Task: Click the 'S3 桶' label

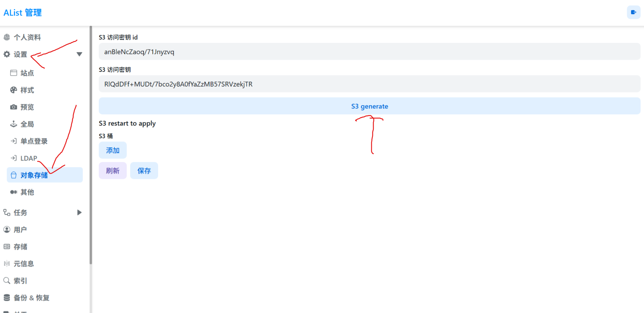Action: [106, 136]
